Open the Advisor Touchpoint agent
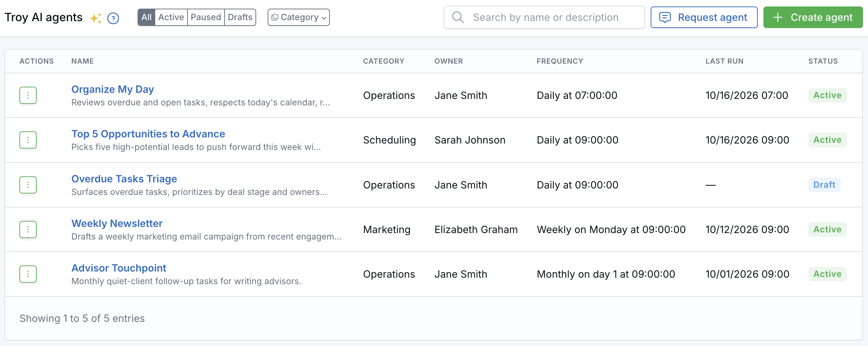Image resolution: width=868 pixels, height=346 pixels. tap(119, 268)
